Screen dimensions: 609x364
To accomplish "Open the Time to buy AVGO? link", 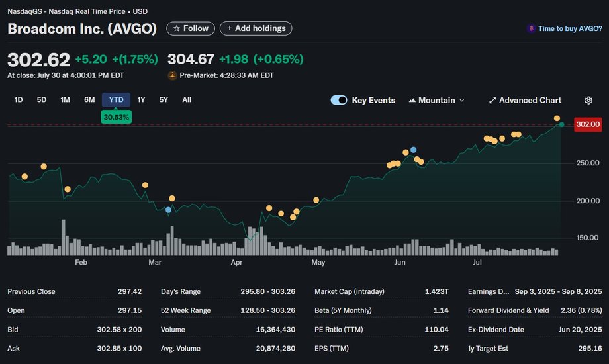I will pyautogui.click(x=570, y=28).
